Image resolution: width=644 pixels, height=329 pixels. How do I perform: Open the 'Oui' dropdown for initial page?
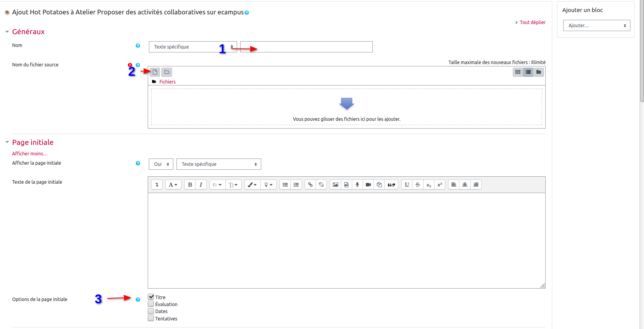(161, 164)
